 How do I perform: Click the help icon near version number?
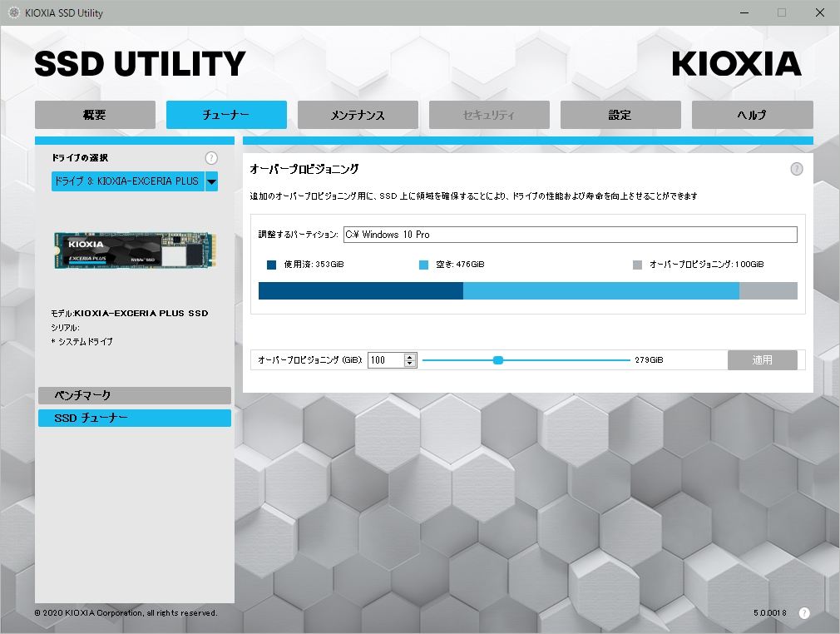pyautogui.click(x=804, y=613)
